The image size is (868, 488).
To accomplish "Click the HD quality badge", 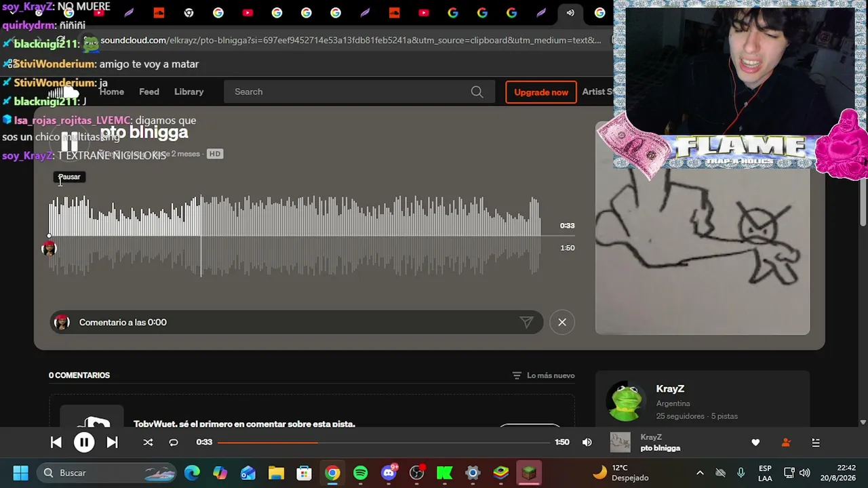I will 215,154.
